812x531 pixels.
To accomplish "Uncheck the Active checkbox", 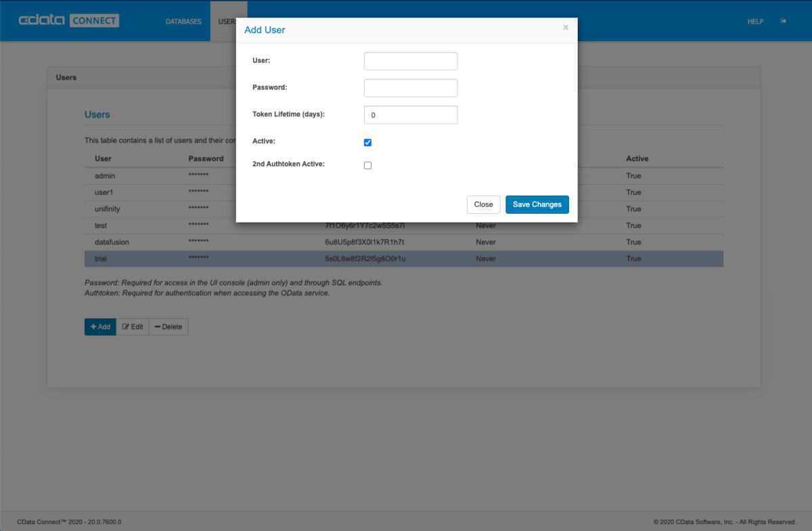I will pyautogui.click(x=367, y=143).
